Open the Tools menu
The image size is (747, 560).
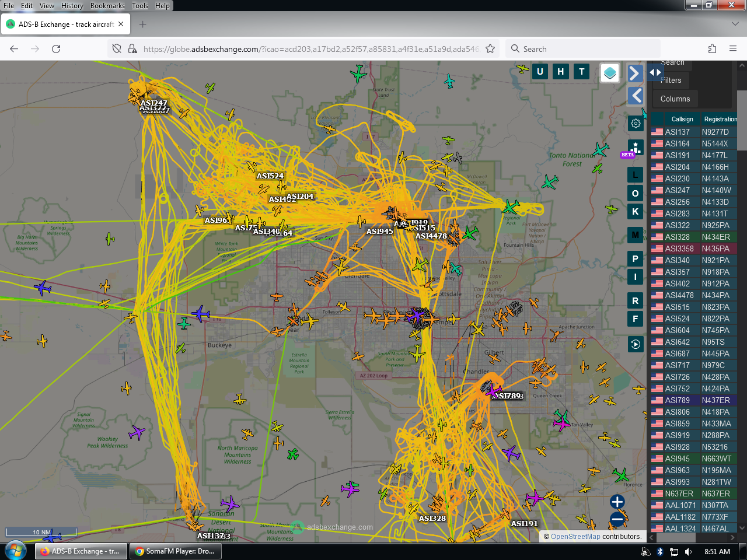click(140, 6)
